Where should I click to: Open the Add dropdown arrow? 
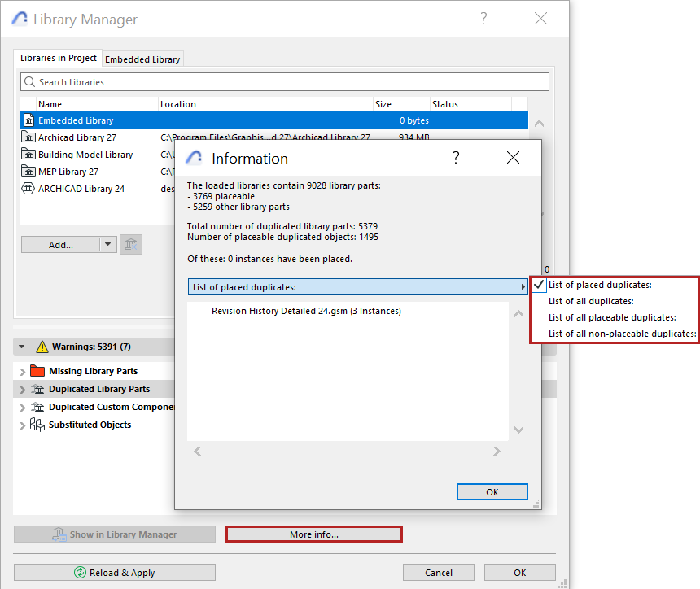coord(107,245)
